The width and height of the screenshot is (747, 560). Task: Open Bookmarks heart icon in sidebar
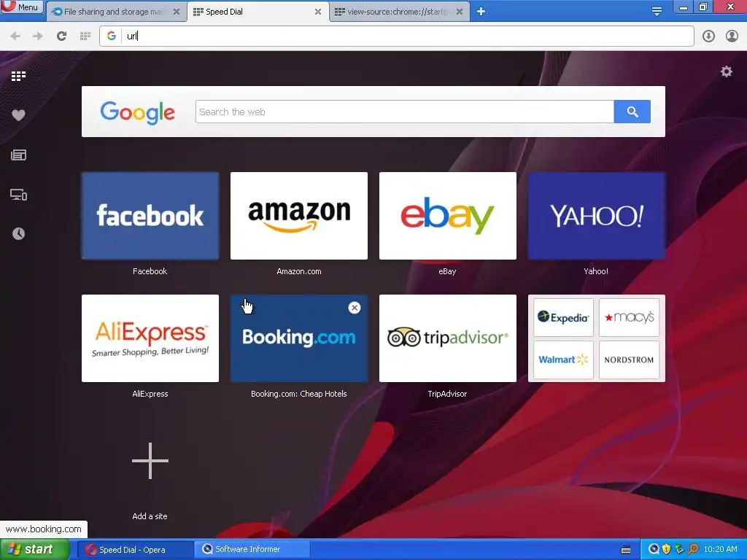[x=18, y=115]
